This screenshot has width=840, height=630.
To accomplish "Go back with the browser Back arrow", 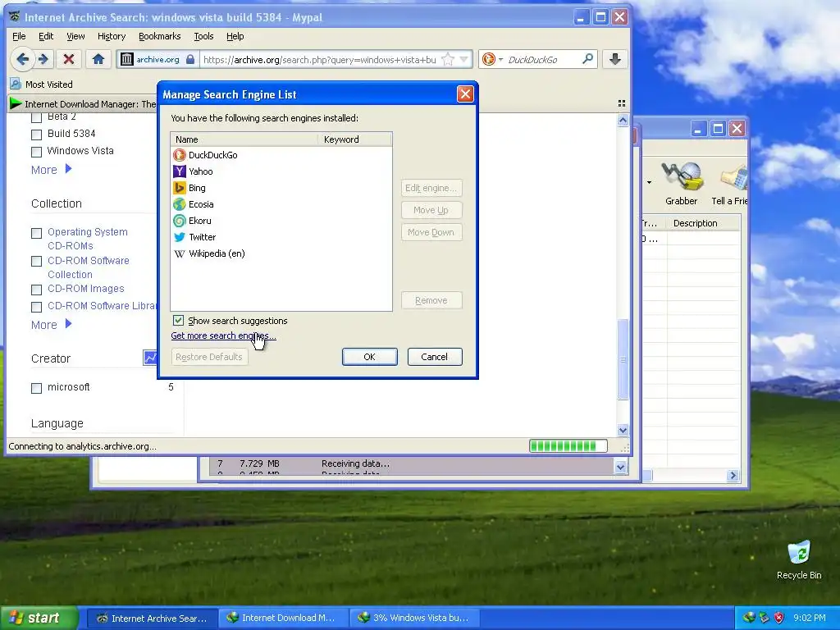I will [22, 59].
